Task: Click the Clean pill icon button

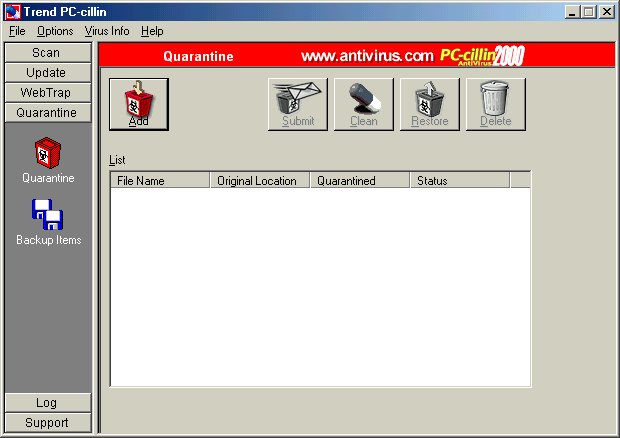Action: (x=364, y=104)
